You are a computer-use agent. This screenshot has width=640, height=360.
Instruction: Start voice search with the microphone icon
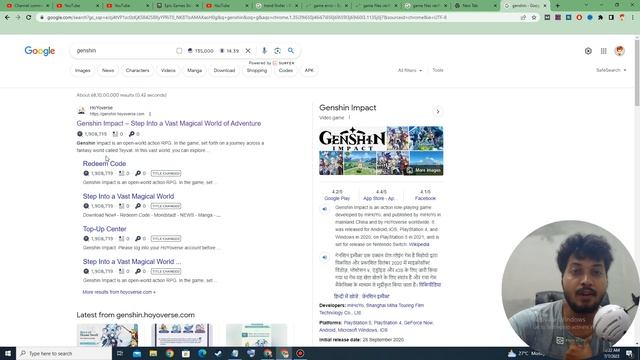[264, 51]
